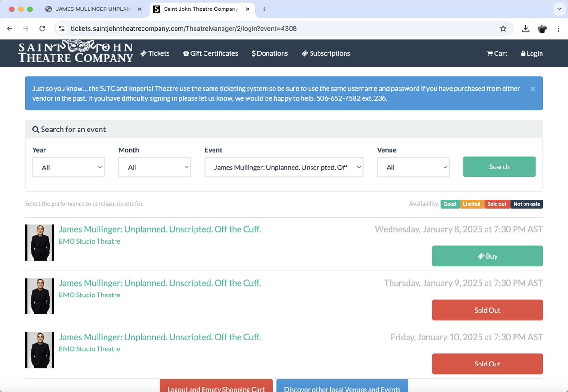Click BMO Studio Theatre under January 10 show
This screenshot has height=392, width=568.
(x=89, y=349)
